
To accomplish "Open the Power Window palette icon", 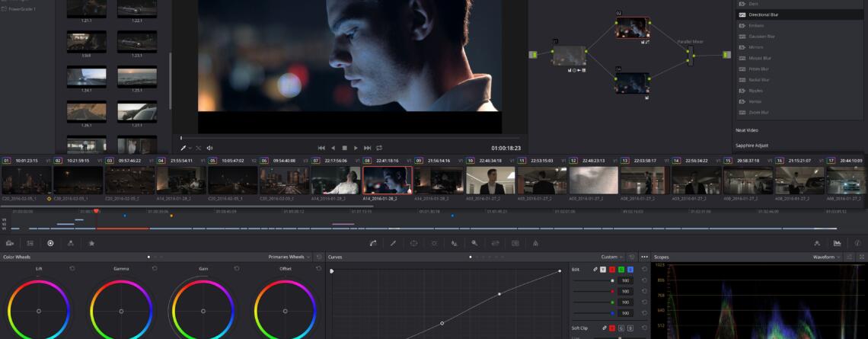I will tap(413, 242).
